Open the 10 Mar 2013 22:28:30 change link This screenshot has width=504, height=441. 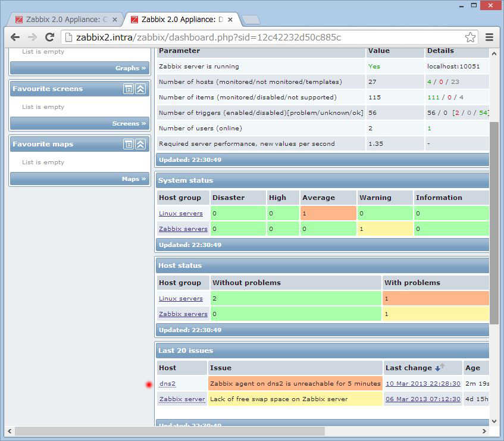coord(422,383)
